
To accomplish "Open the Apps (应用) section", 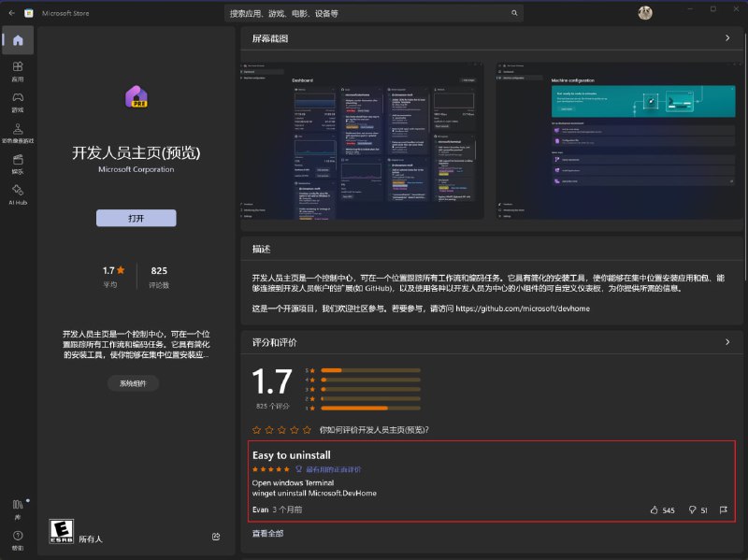I will 18,72.
